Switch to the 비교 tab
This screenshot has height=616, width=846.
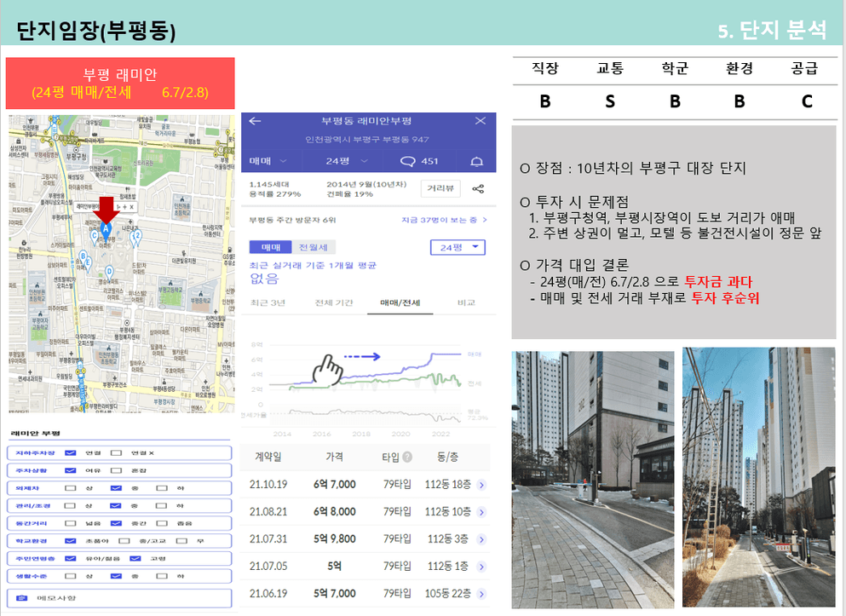coord(466,303)
